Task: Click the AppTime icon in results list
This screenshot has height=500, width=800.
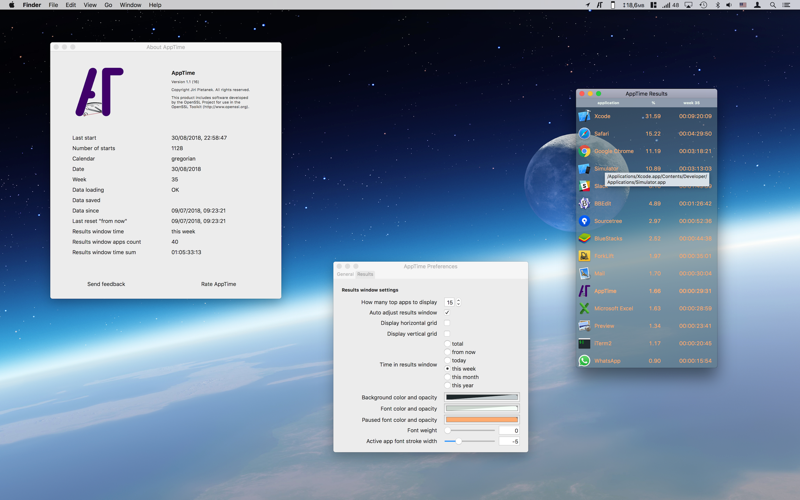Action: [584, 291]
